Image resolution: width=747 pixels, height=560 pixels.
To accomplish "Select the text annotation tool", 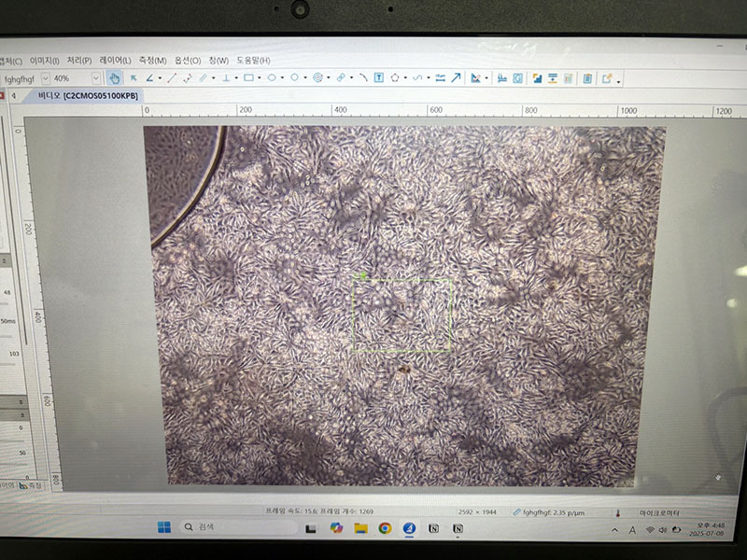I will click(x=379, y=78).
